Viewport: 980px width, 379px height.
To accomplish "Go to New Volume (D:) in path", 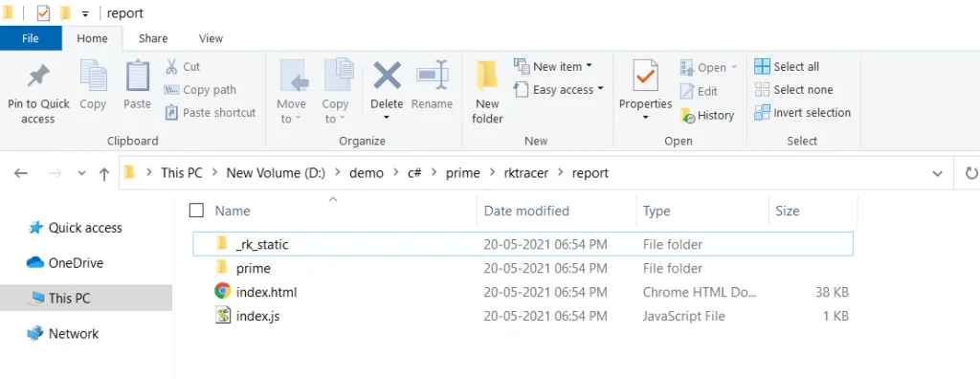I will [x=276, y=173].
